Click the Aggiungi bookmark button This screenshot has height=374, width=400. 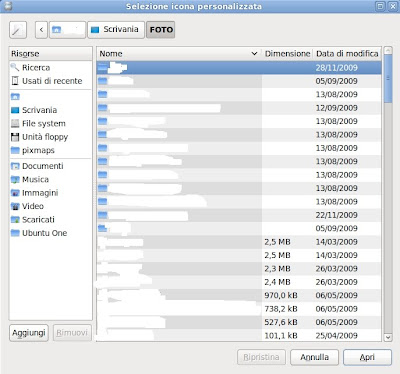coord(29,333)
